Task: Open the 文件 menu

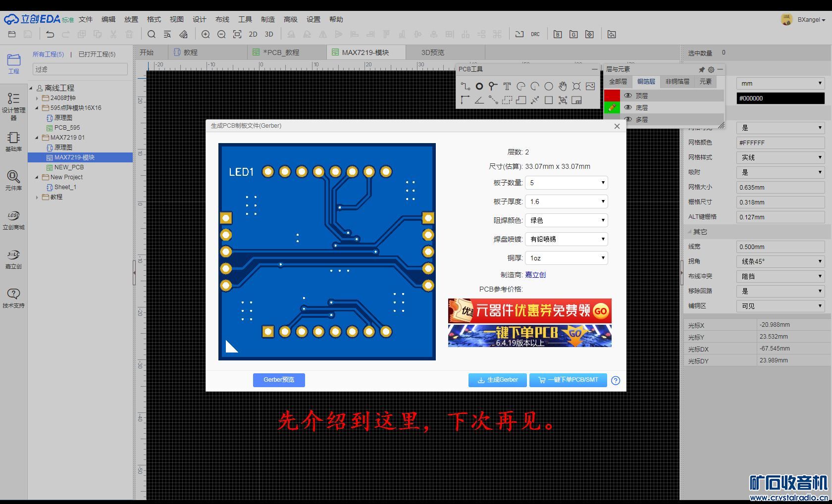Action: (x=86, y=19)
